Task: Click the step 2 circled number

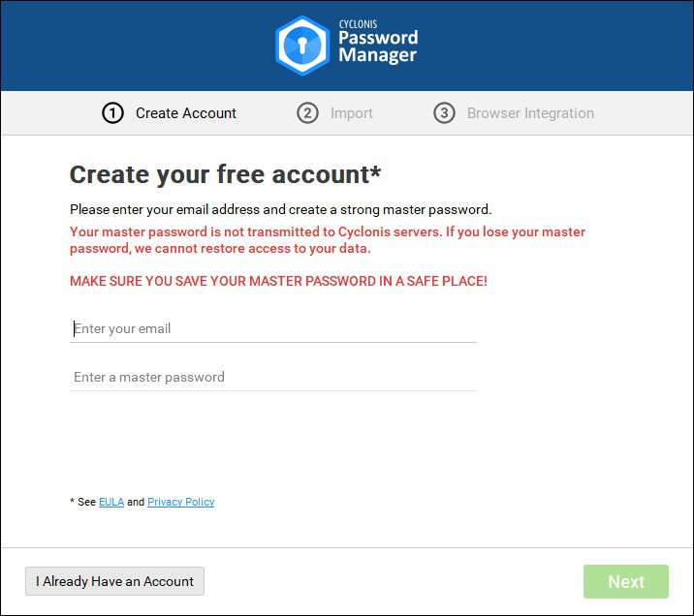Action: [307, 113]
